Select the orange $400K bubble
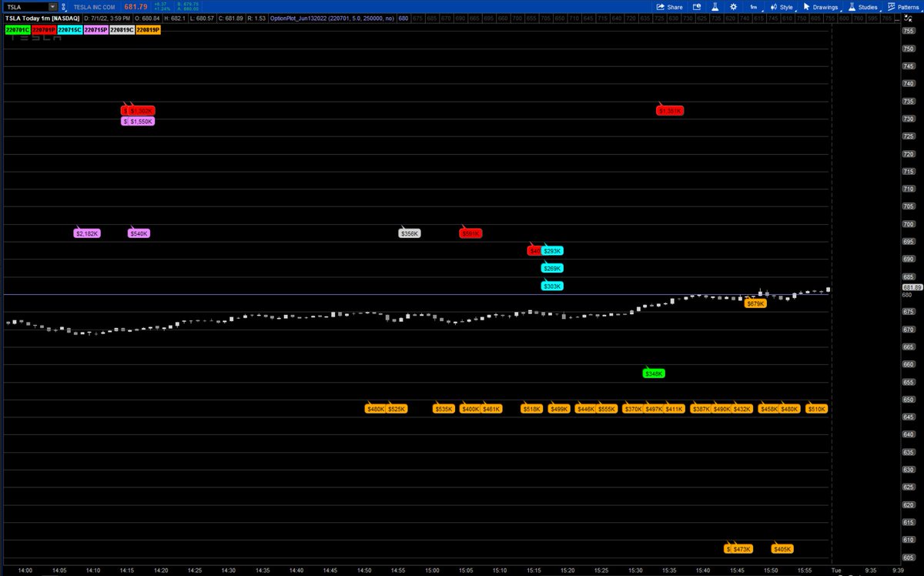 (470, 409)
